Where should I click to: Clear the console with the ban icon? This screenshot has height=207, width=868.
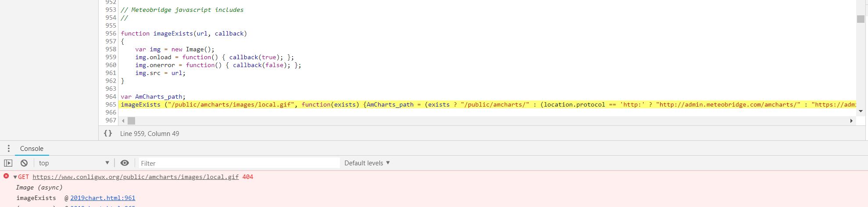24,163
